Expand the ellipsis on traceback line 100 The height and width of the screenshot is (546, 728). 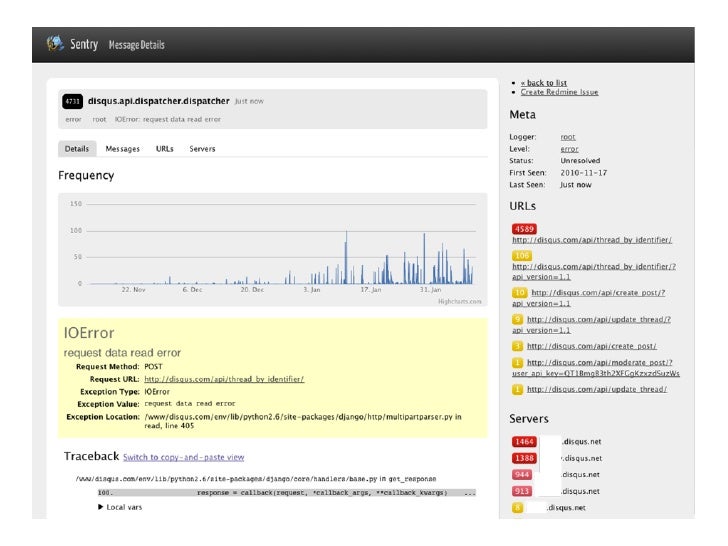click(470, 493)
